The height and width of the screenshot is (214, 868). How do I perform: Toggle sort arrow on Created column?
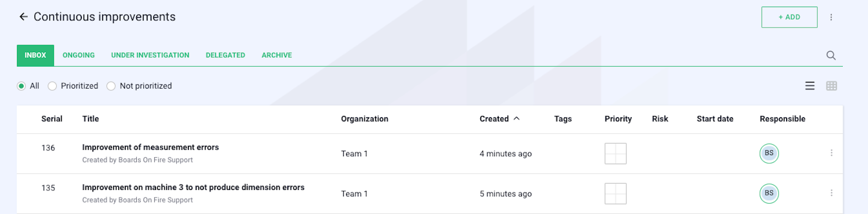click(x=516, y=118)
